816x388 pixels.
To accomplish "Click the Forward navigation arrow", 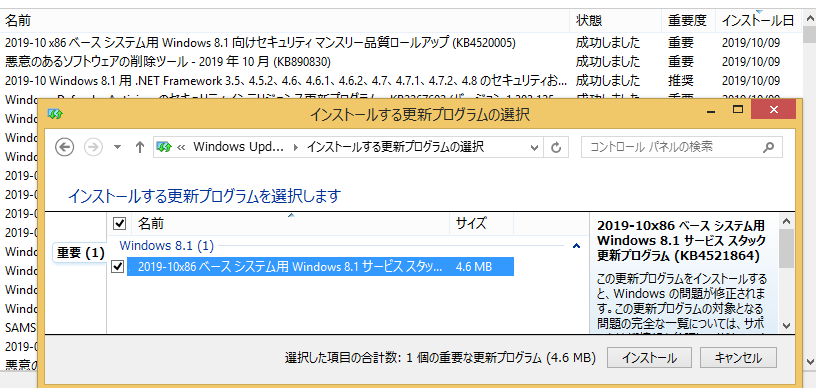I will 93,147.
